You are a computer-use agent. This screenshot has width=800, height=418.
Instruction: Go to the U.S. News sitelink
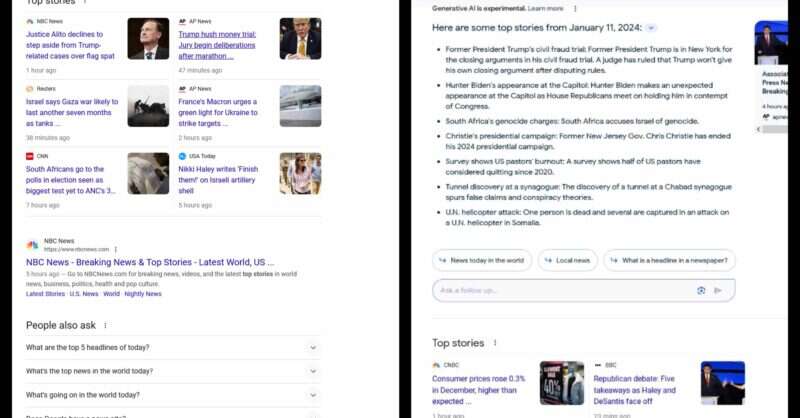click(x=84, y=294)
